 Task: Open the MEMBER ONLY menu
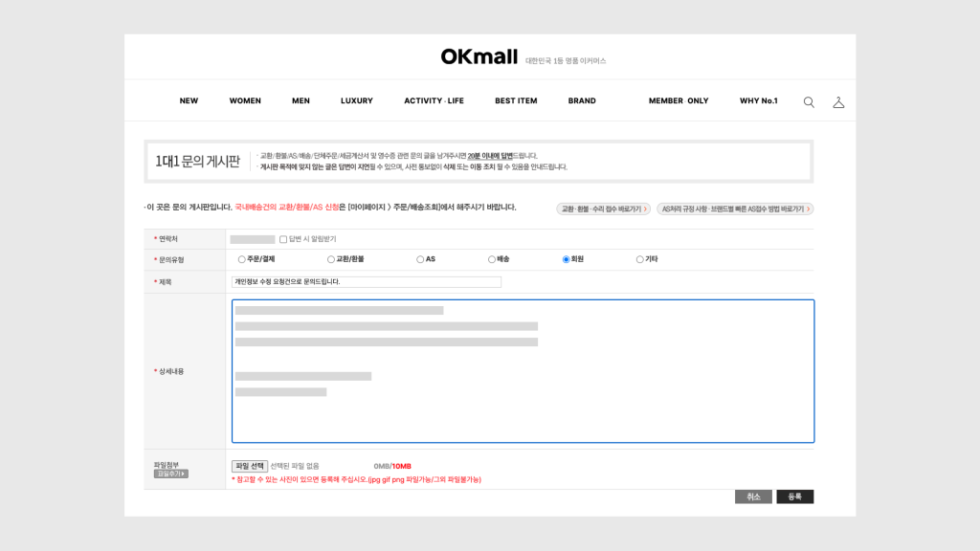679,100
